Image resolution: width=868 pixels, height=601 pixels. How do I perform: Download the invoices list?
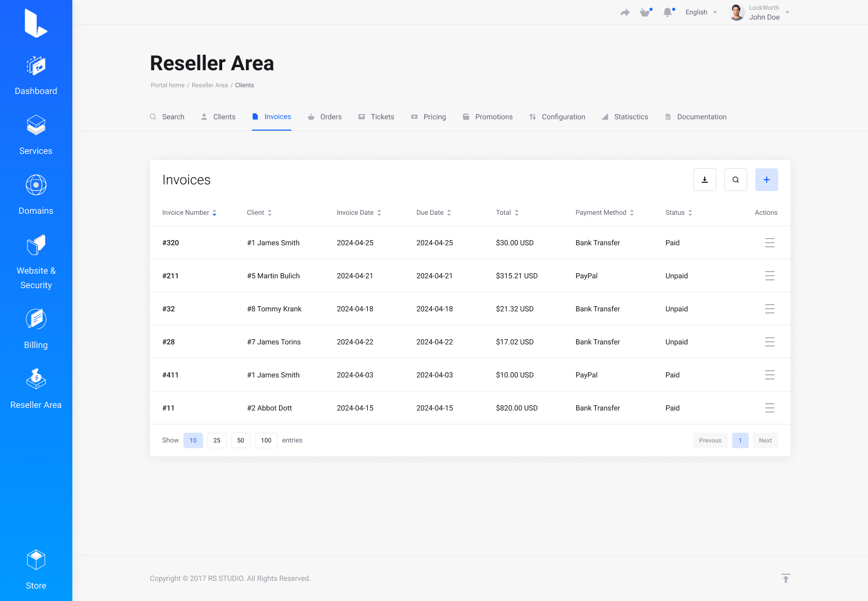(x=705, y=180)
